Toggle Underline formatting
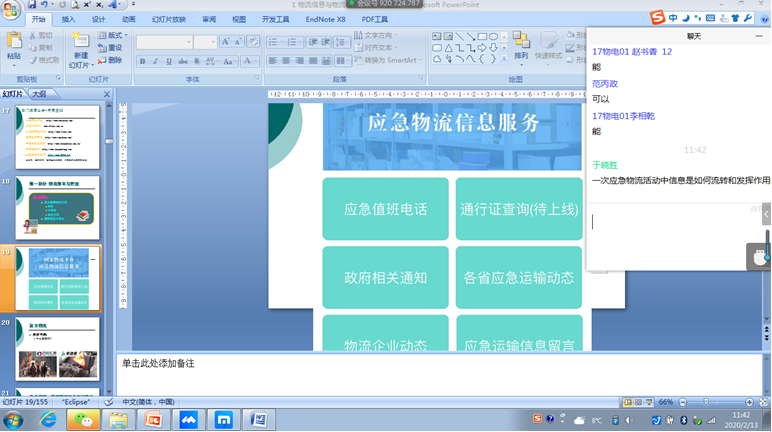Viewport: 772px width, 432px height. (169, 61)
